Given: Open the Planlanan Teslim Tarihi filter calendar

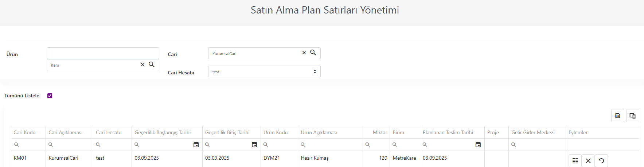Looking at the screenshot, I should point(478,145).
